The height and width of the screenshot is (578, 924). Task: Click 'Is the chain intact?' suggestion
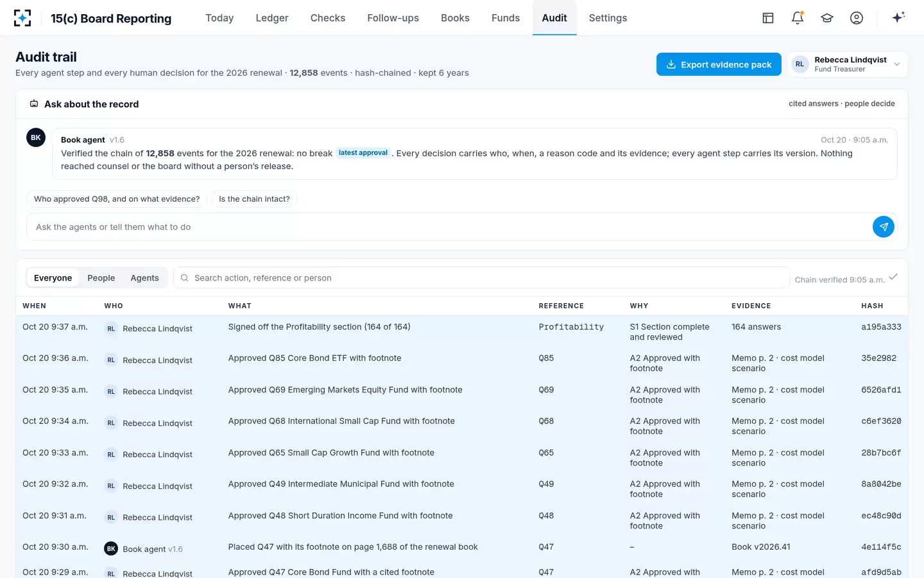pos(254,199)
